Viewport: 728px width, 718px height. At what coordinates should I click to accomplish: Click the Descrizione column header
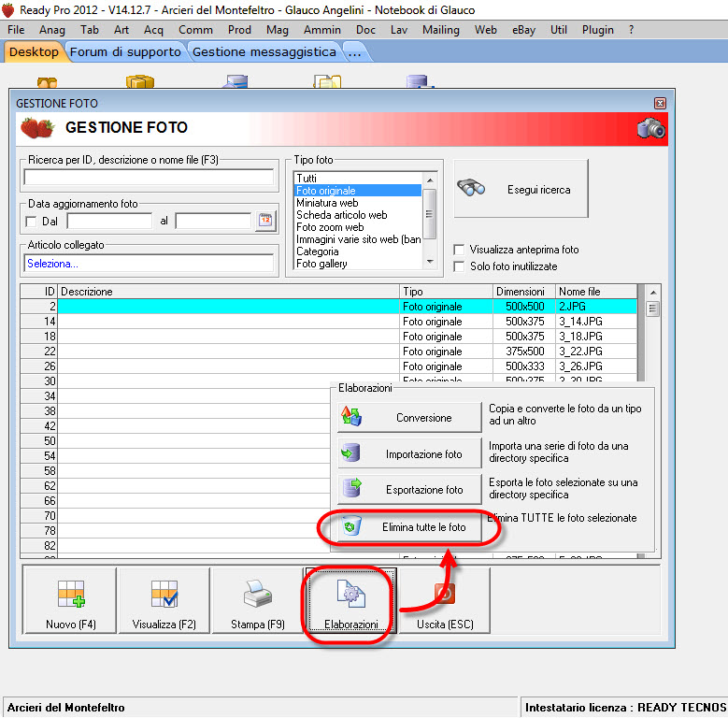(228, 291)
